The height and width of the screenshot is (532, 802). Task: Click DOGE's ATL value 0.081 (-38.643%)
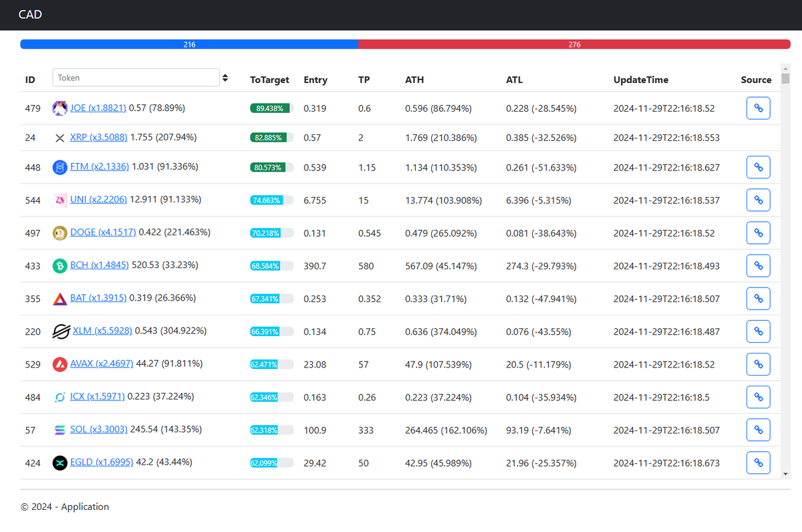[541, 233]
